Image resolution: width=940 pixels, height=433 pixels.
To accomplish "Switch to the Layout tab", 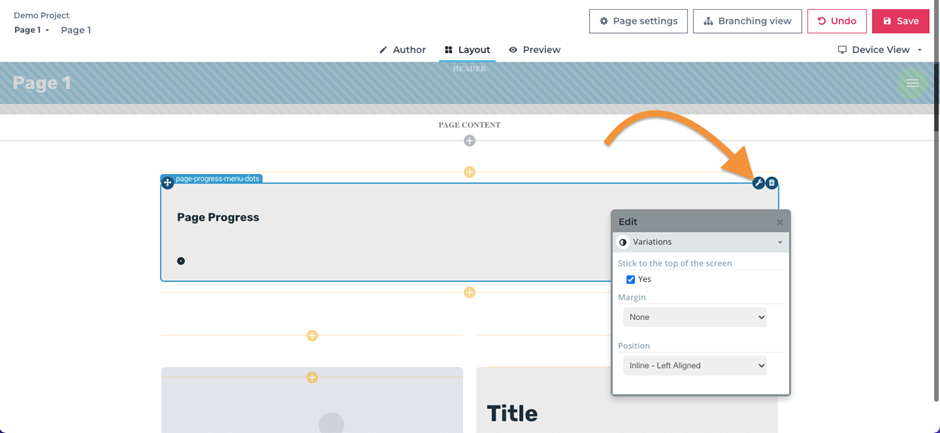I will 467,50.
